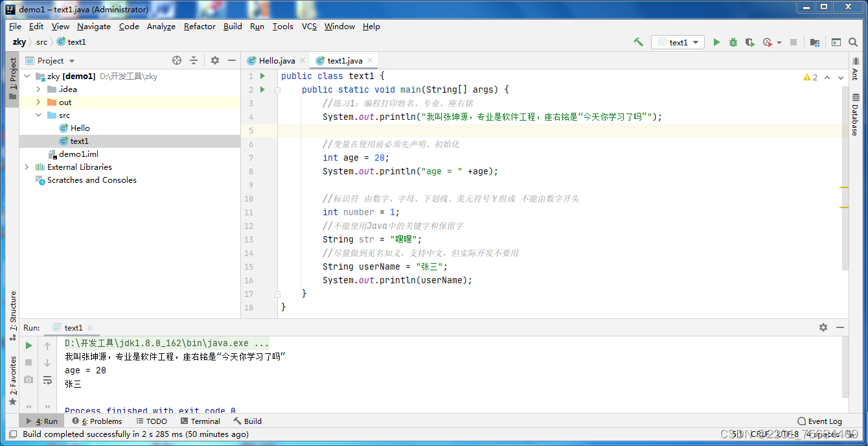Screen dimensions: 868x446
Task: Open the Event Log
Action: pos(819,421)
